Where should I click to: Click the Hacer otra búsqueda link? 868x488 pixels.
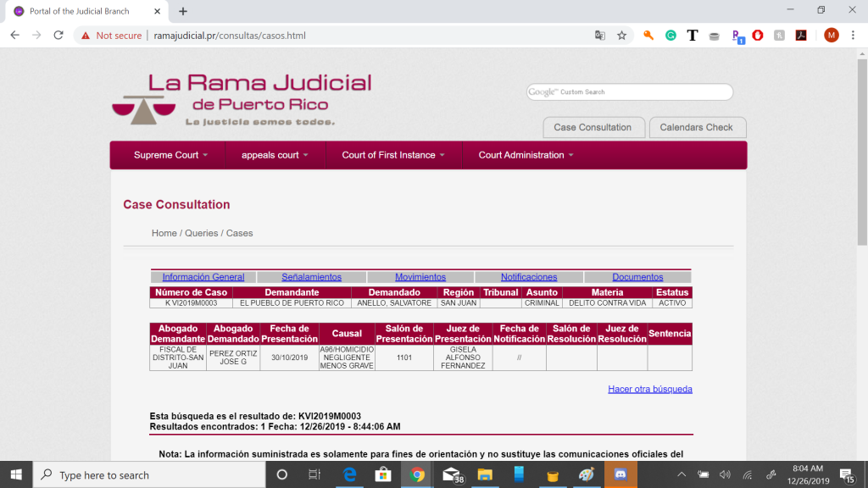pos(649,389)
